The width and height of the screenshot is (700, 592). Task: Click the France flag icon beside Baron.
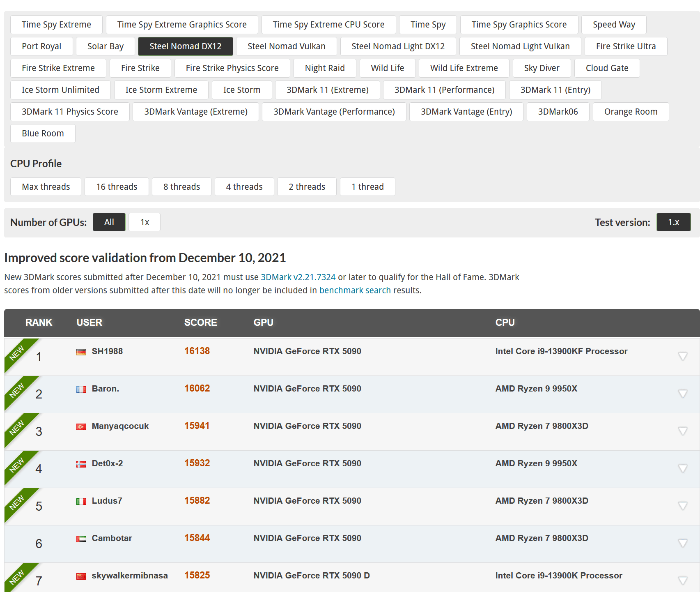point(81,389)
